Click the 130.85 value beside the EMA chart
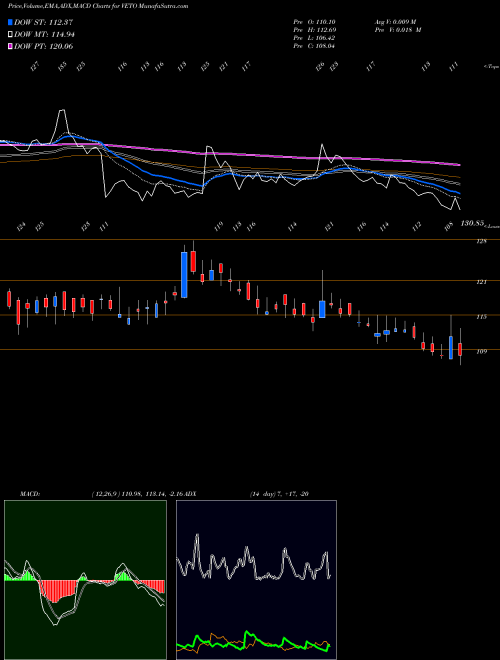Screen dimensions: 500x660 click(472, 223)
